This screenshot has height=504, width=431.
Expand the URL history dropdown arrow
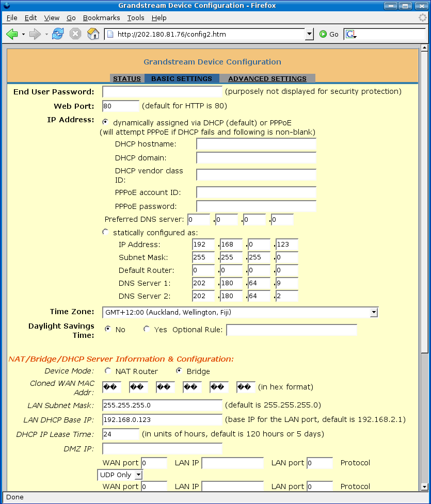pyautogui.click(x=309, y=34)
